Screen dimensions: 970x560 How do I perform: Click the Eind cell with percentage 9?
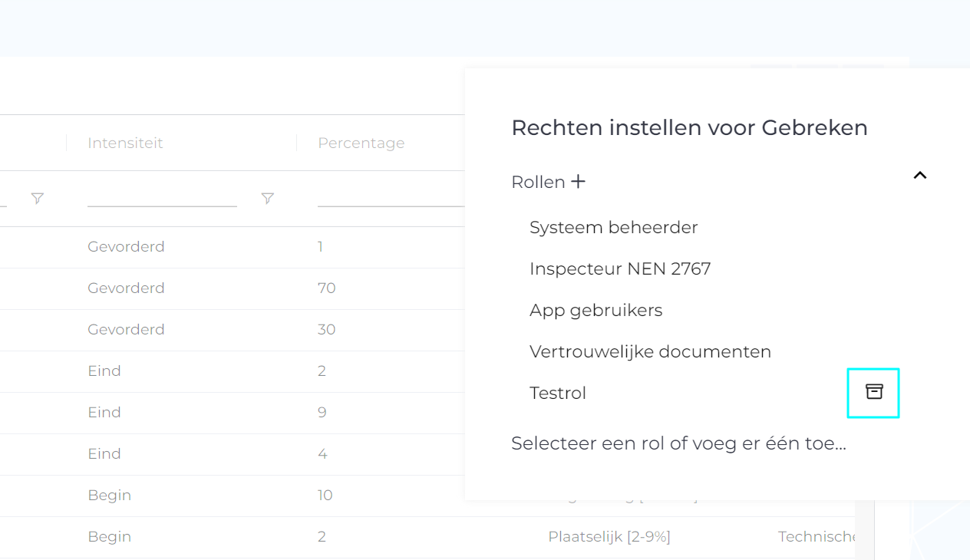point(104,412)
